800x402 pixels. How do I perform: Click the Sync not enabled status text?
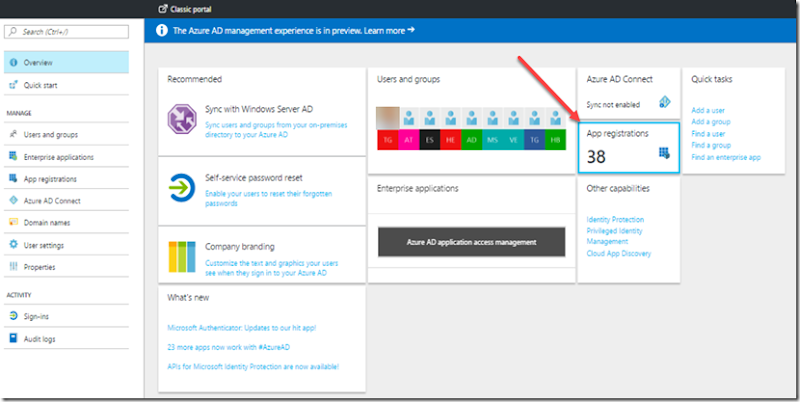tap(613, 105)
